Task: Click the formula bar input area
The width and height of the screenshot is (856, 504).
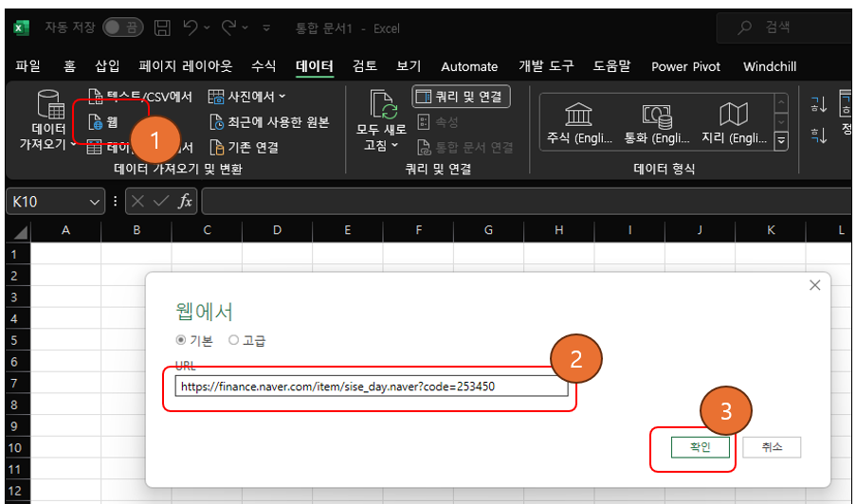Action: coord(526,202)
